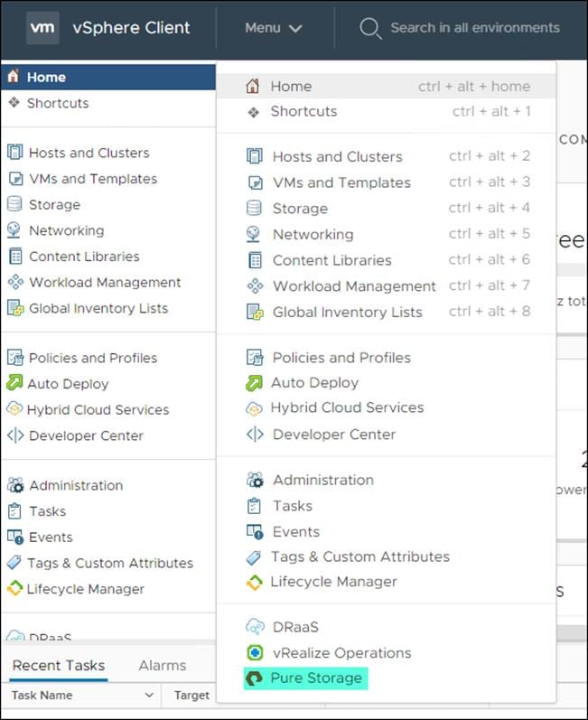This screenshot has height=720, width=588.
Task: Click Lifecycle Manager icon in sidebar
Action: (14, 588)
